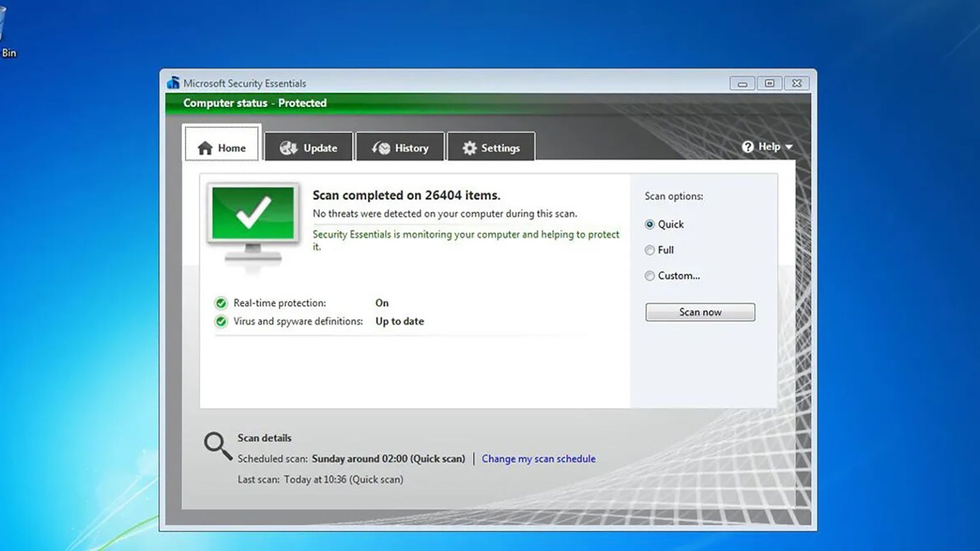Open the History tab
This screenshot has width=980, height=551.
tap(400, 147)
